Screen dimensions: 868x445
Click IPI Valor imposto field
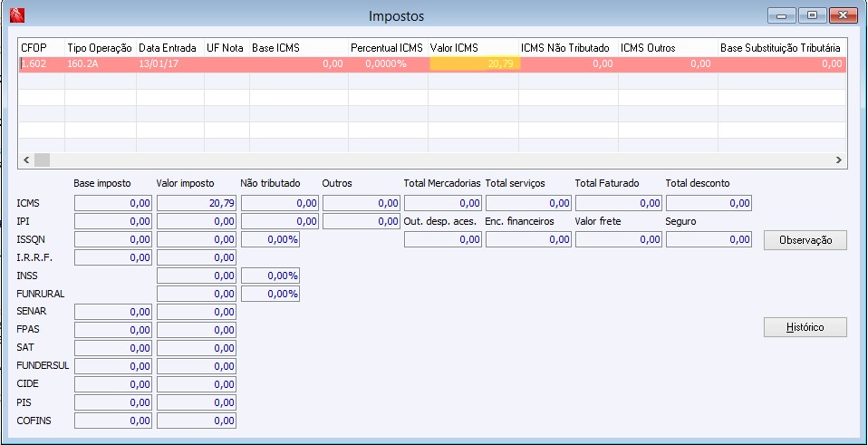coord(197,221)
